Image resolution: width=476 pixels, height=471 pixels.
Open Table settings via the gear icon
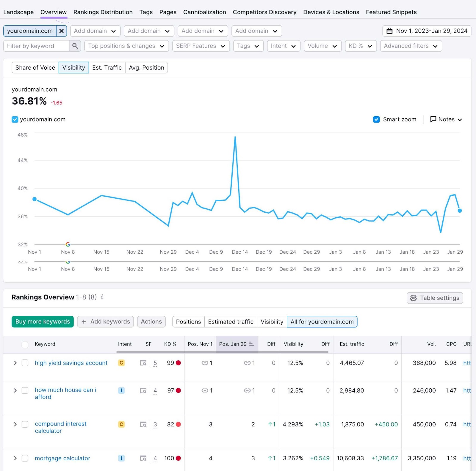tap(414, 298)
